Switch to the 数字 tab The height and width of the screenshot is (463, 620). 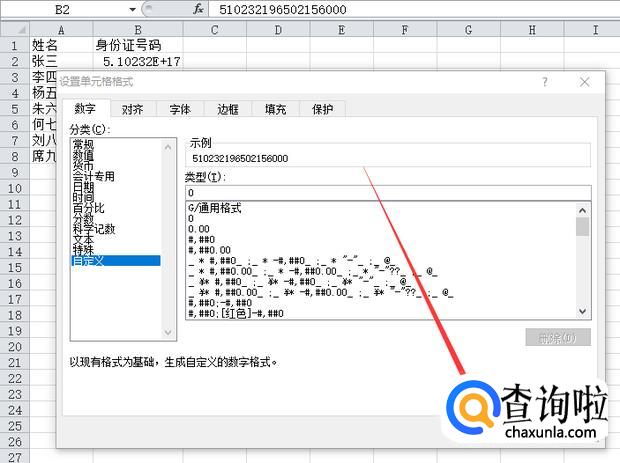tap(85, 108)
